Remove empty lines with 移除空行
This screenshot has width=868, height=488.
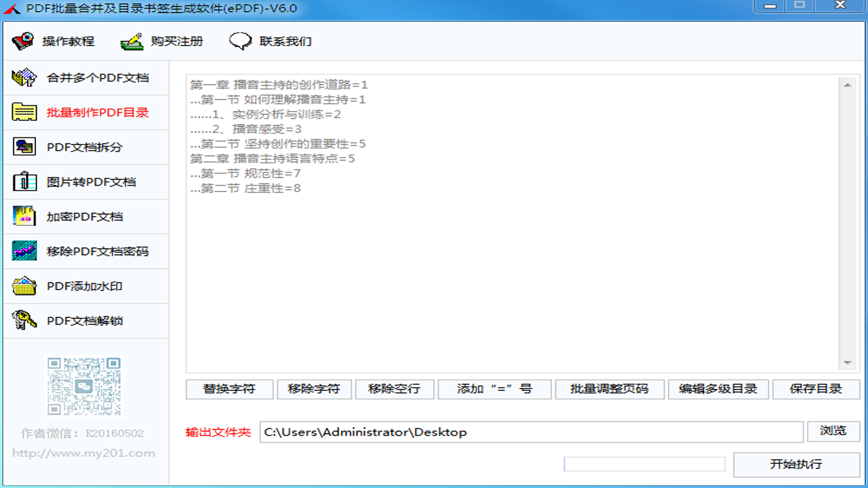coord(395,389)
